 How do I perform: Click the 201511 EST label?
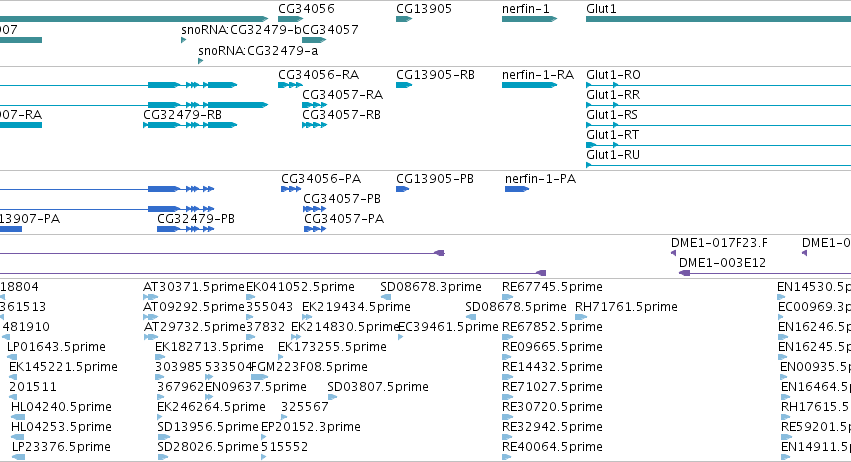click(33, 388)
